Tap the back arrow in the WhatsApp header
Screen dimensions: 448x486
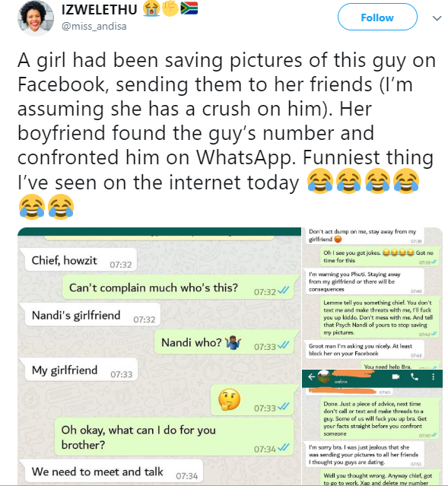[311, 376]
